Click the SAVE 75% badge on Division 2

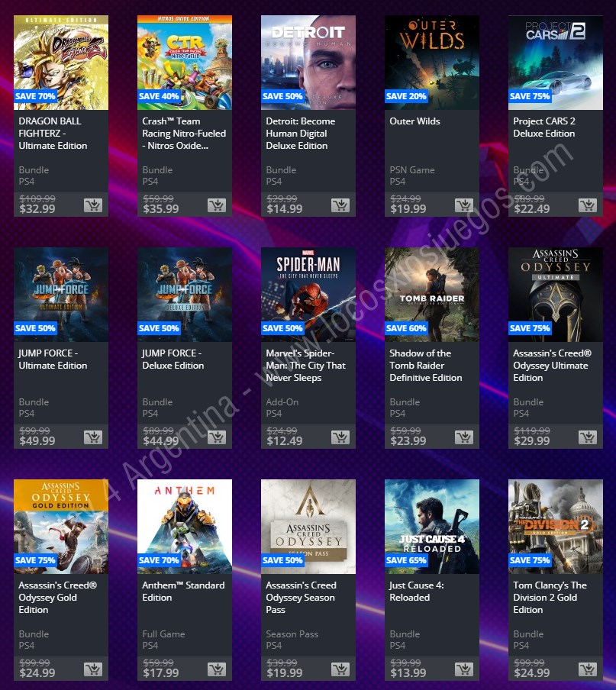[x=529, y=560]
